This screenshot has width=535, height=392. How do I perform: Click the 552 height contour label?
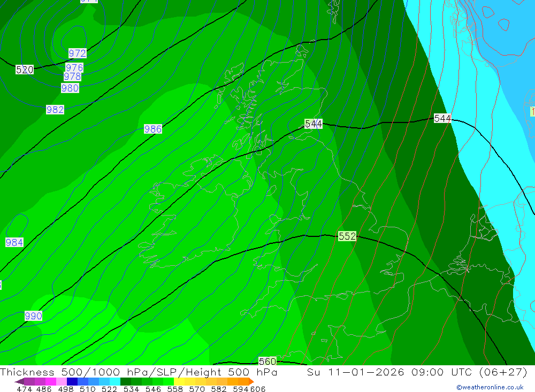click(347, 236)
